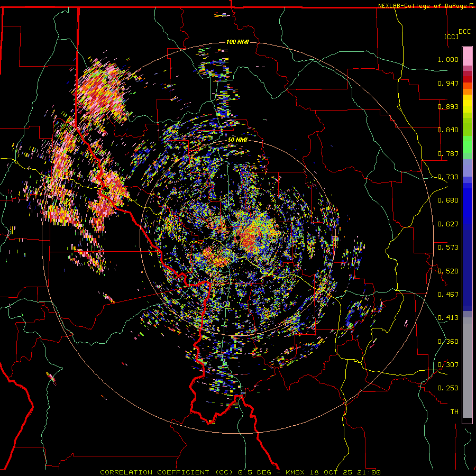Viewport: 476px width, 476px height.
Task: Click the 1.000 scale value
Action: pos(448,59)
